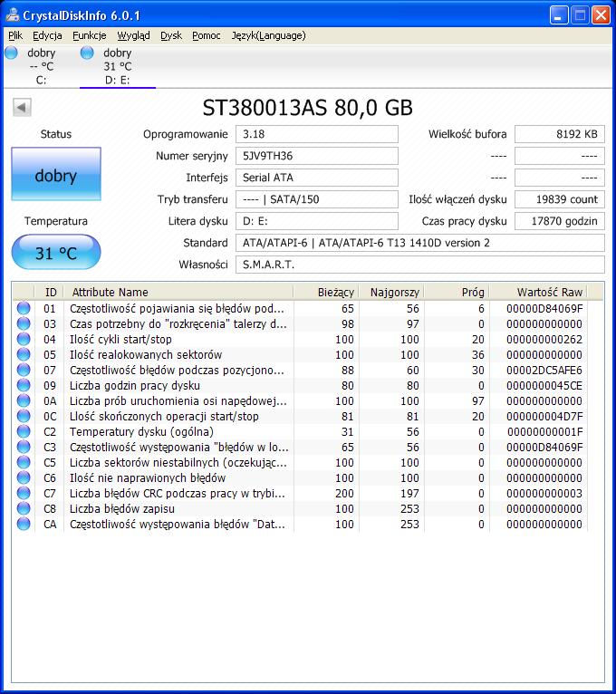Click the Bieżący column header
Viewport: 616px width, 694px height.
pyautogui.click(x=326, y=292)
